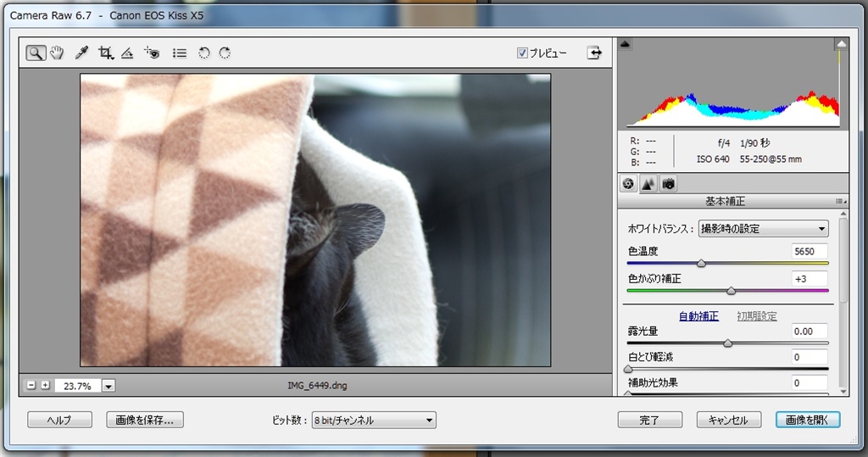
Task: Open the Camera Raw preferences dialog icon
Action: 179,53
